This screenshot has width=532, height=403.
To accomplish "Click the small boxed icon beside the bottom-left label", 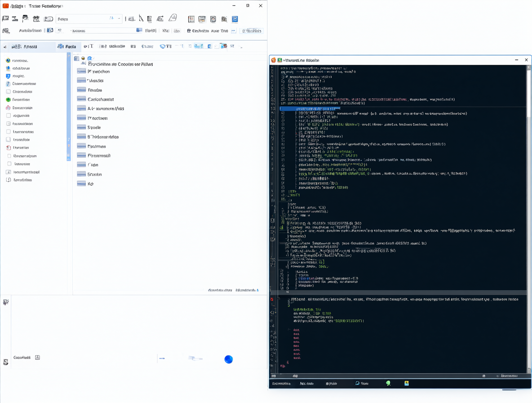I will coord(38,358).
